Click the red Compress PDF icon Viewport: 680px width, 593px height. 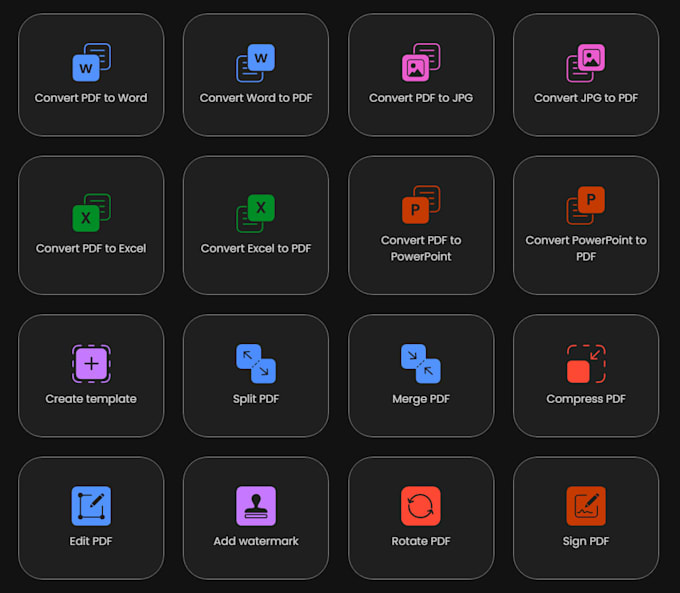[586, 364]
